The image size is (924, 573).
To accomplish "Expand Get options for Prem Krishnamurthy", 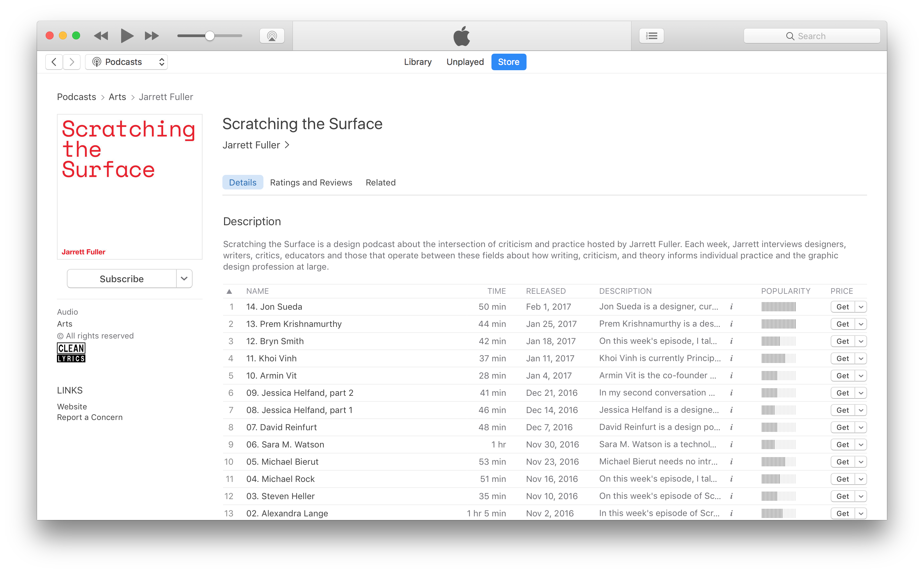I will (x=861, y=324).
